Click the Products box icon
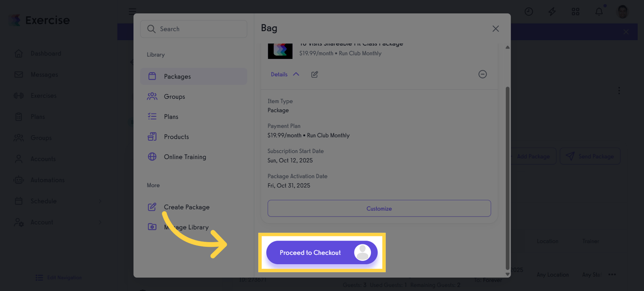644x291 pixels. pos(152,137)
